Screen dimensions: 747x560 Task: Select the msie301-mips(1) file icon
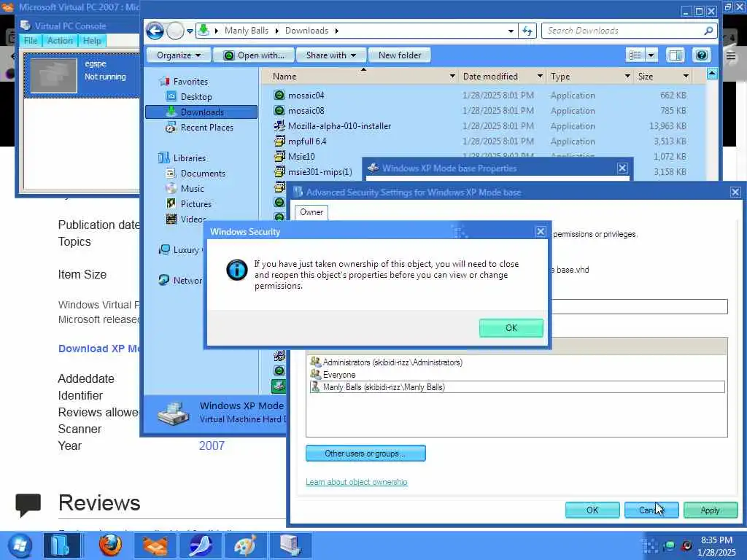pyautogui.click(x=279, y=171)
